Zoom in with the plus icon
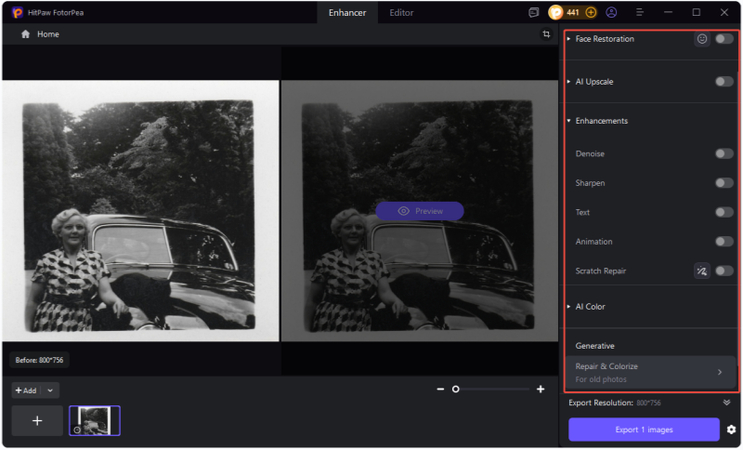This screenshot has height=450, width=743. coord(541,389)
